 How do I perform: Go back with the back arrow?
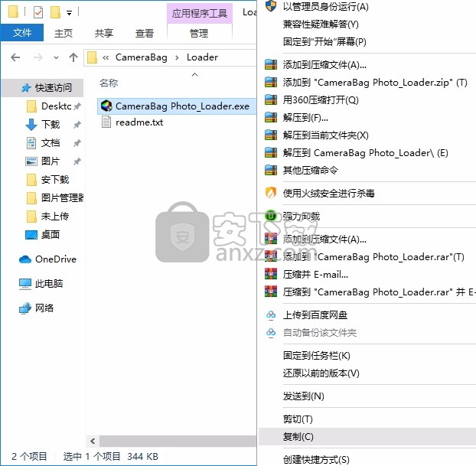(15, 57)
